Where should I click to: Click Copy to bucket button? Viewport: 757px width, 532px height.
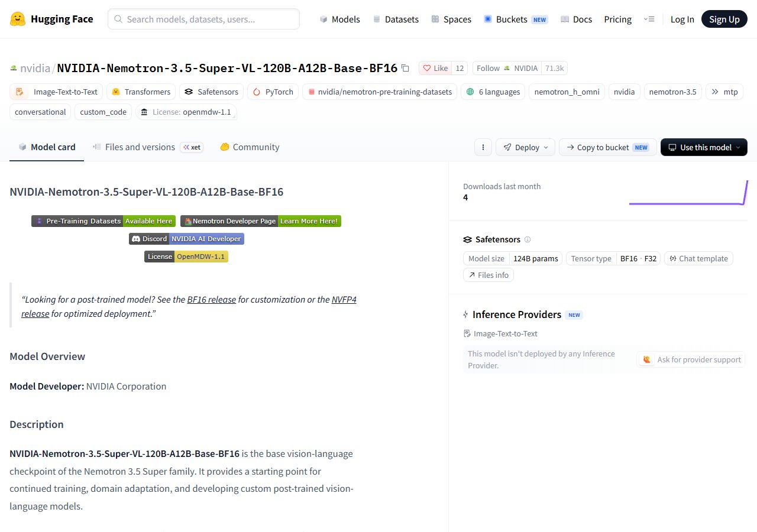[607, 147]
